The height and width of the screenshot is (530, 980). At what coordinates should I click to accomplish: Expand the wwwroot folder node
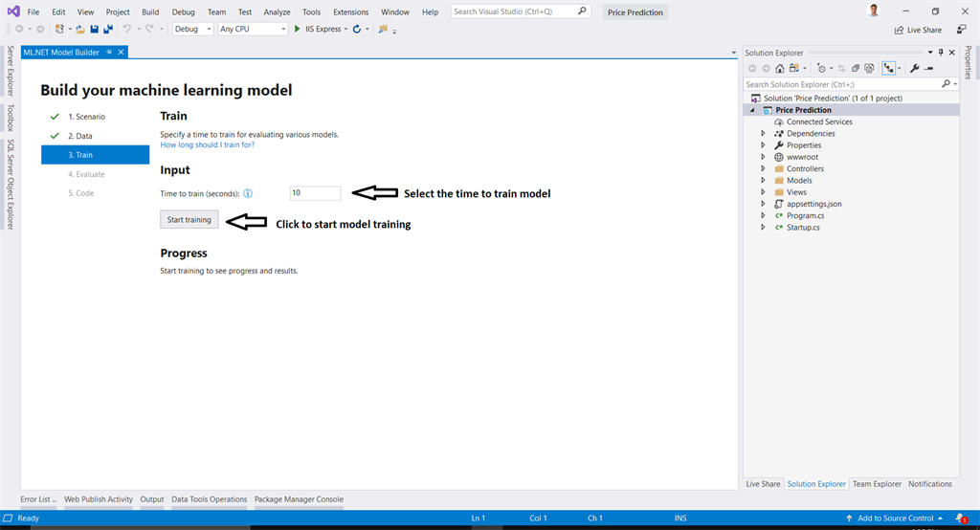763,157
